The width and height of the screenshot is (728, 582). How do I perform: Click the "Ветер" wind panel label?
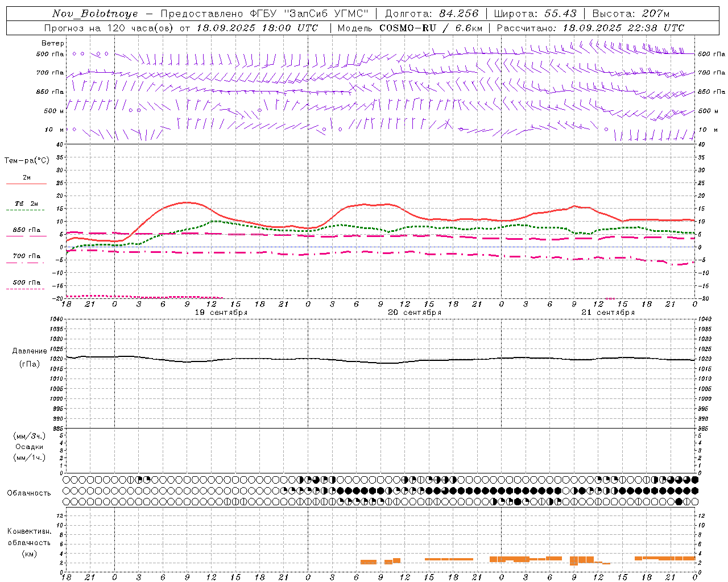tap(53, 43)
